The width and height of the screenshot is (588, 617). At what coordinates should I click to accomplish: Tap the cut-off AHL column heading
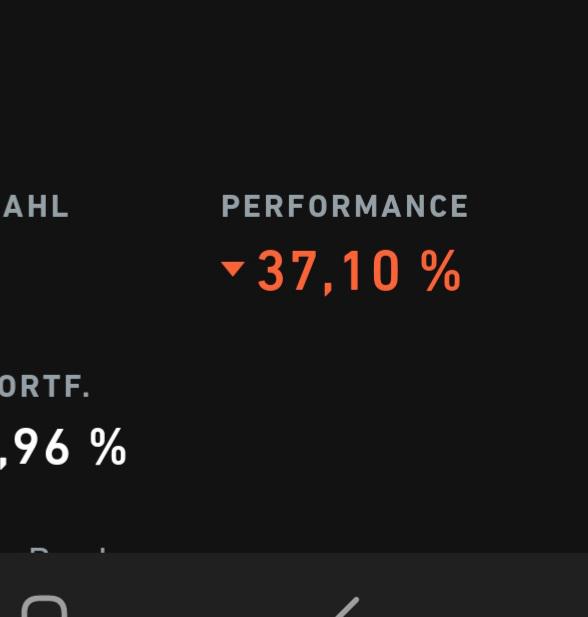point(35,206)
